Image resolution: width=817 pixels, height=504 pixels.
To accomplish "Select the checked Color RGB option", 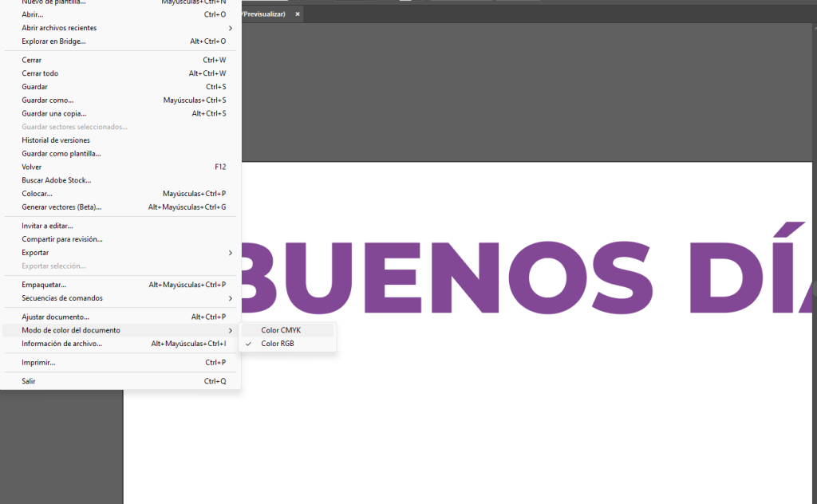I will click(x=287, y=344).
